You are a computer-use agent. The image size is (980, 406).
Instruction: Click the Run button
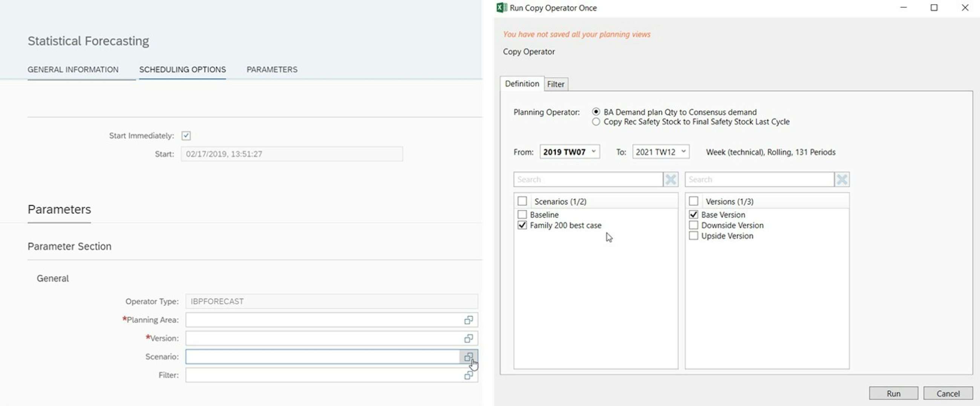[x=893, y=393]
